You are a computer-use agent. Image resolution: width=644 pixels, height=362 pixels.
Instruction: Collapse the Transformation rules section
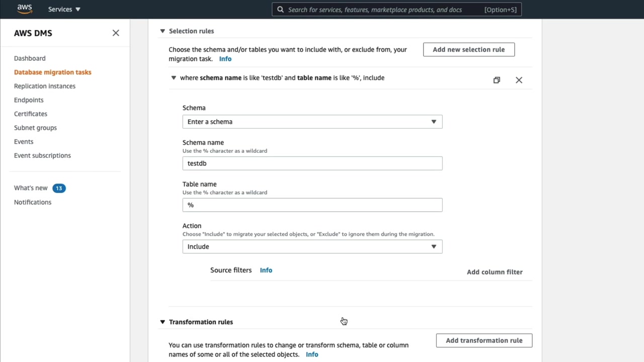pyautogui.click(x=163, y=322)
